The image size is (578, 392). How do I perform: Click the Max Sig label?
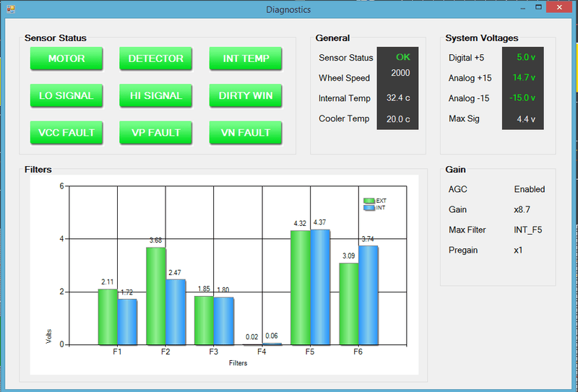[464, 118]
